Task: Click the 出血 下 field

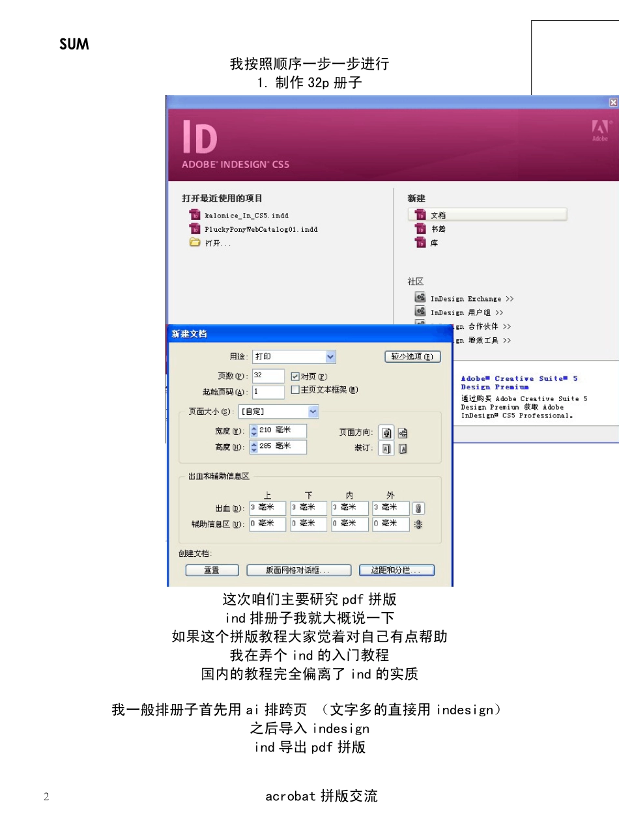Action: pos(309,508)
